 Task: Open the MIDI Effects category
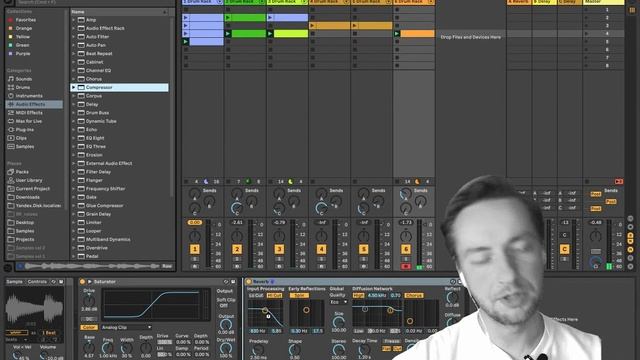point(29,113)
